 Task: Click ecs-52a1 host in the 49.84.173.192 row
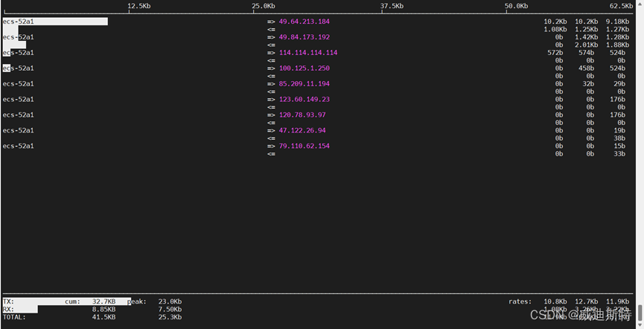point(19,37)
